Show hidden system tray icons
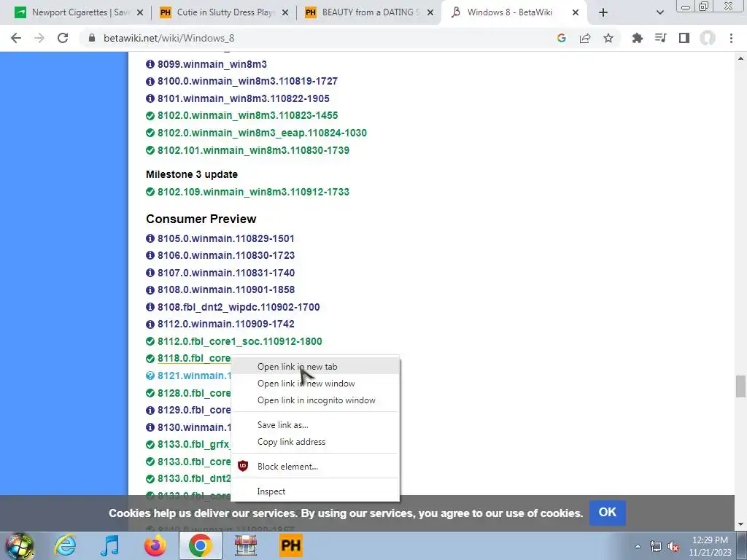747x560 pixels. point(638,547)
